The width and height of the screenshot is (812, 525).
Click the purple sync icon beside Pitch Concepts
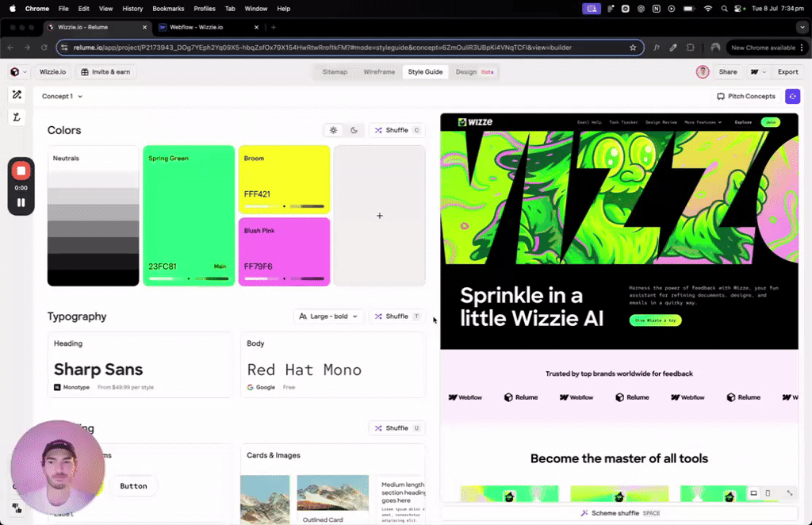792,96
